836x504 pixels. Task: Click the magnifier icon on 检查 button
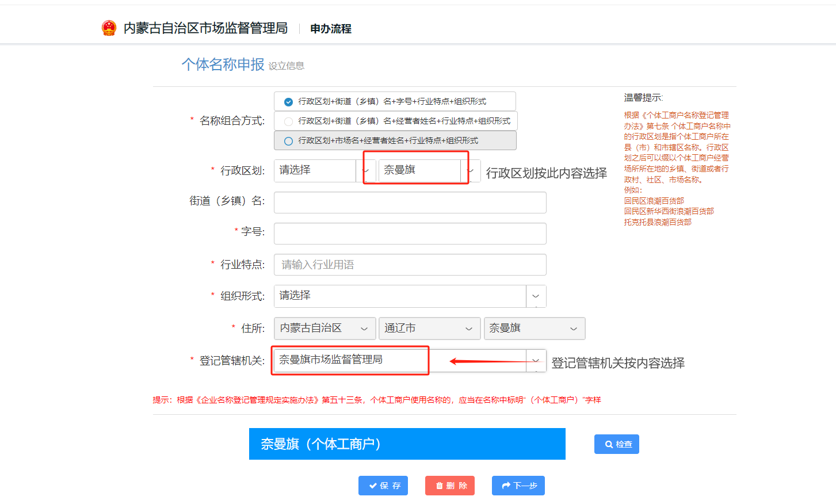click(x=608, y=444)
